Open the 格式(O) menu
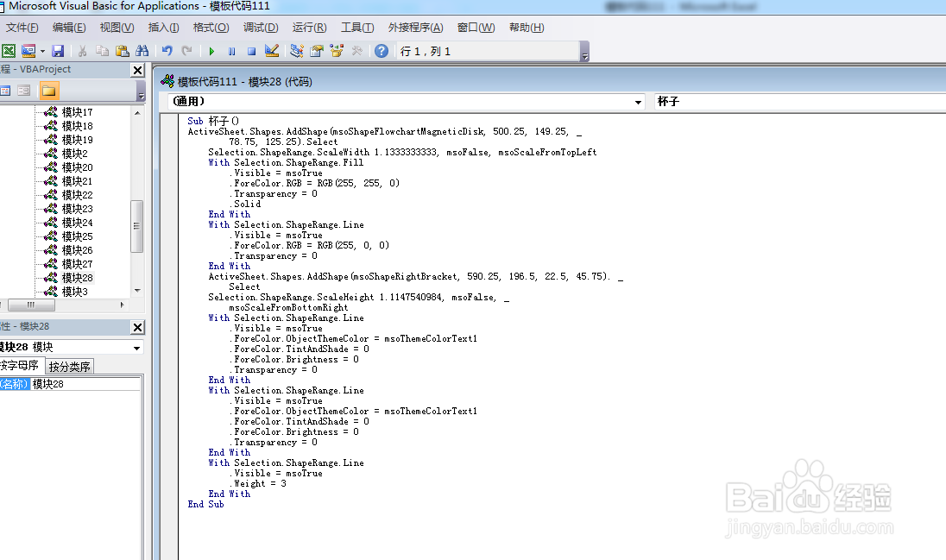Image resolution: width=946 pixels, height=560 pixels. 211,28
